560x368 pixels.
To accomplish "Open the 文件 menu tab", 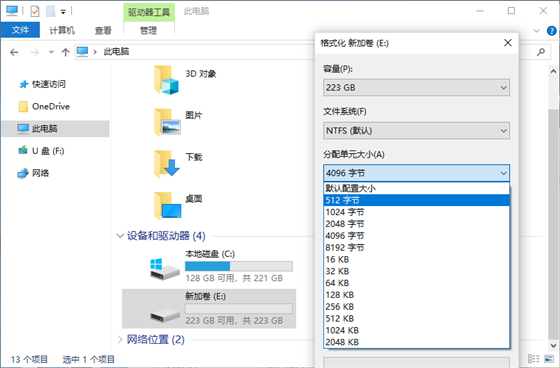I will click(x=20, y=30).
